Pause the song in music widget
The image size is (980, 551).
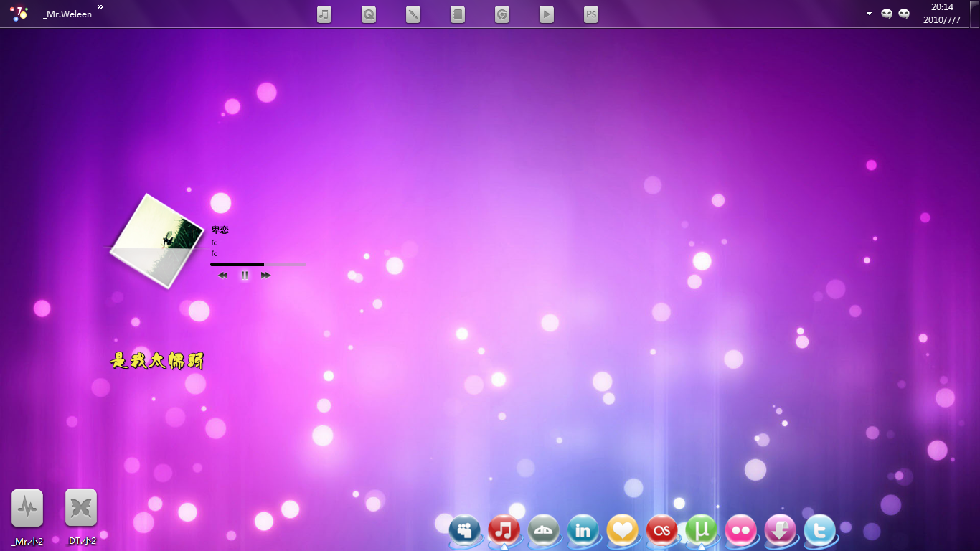tap(245, 275)
